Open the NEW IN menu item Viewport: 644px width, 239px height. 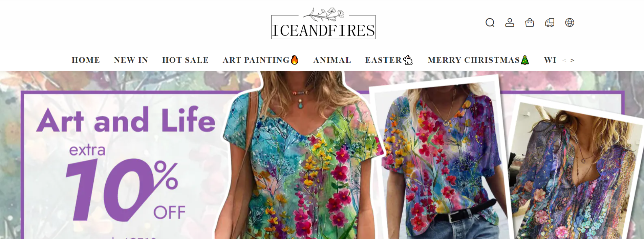pyautogui.click(x=131, y=60)
